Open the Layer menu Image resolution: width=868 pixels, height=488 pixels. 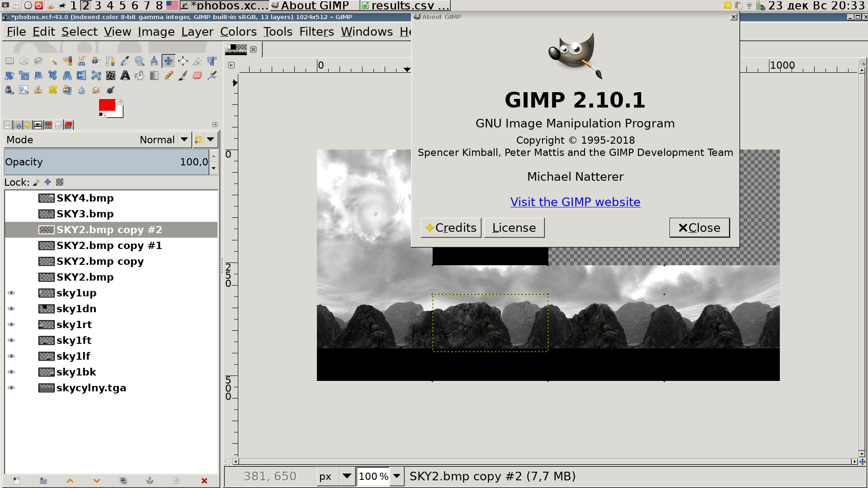(197, 32)
